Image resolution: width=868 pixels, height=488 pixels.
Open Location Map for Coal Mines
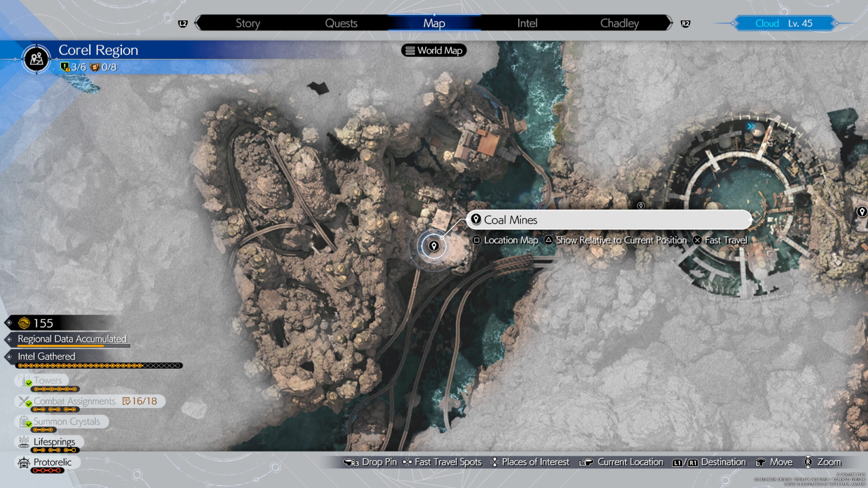pos(505,240)
